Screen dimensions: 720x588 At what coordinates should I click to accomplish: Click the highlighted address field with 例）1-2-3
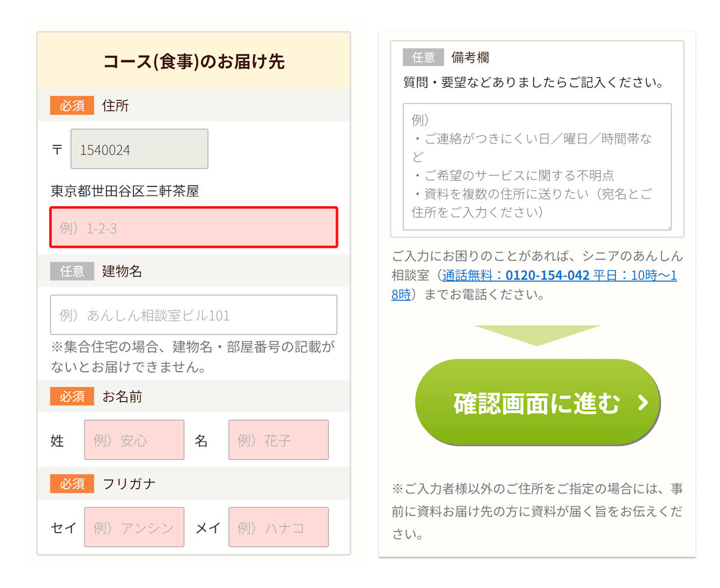click(x=193, y=227)
